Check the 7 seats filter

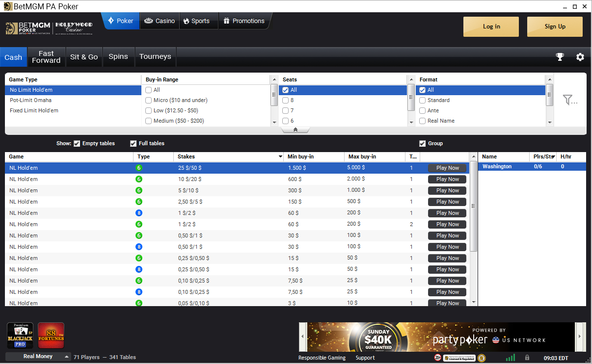pos(285,110)
